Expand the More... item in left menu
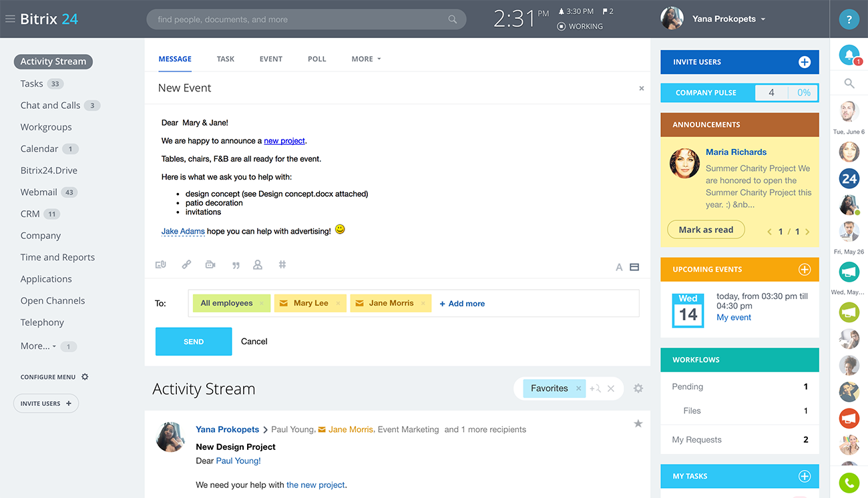 click(x=38, y=346)
